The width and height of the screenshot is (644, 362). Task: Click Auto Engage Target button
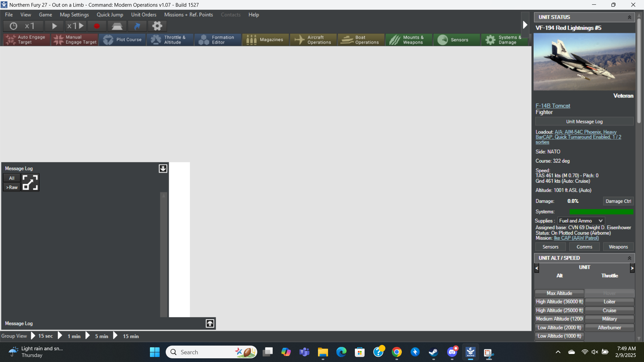[26, 40]
